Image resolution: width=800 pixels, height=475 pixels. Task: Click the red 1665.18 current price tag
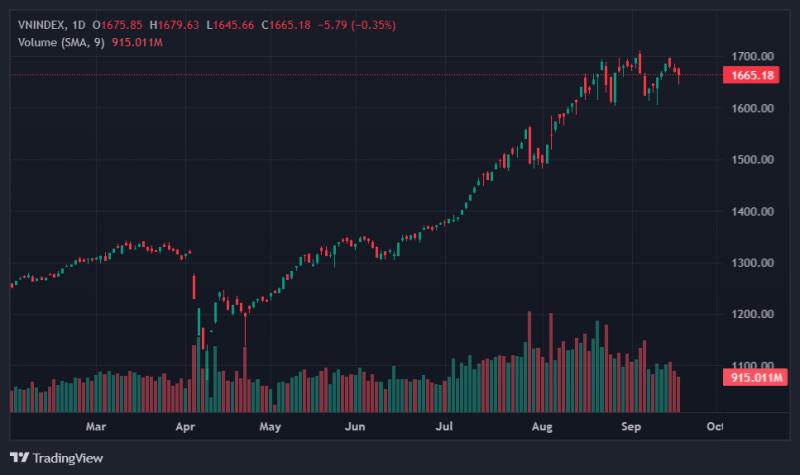point(751,76)
